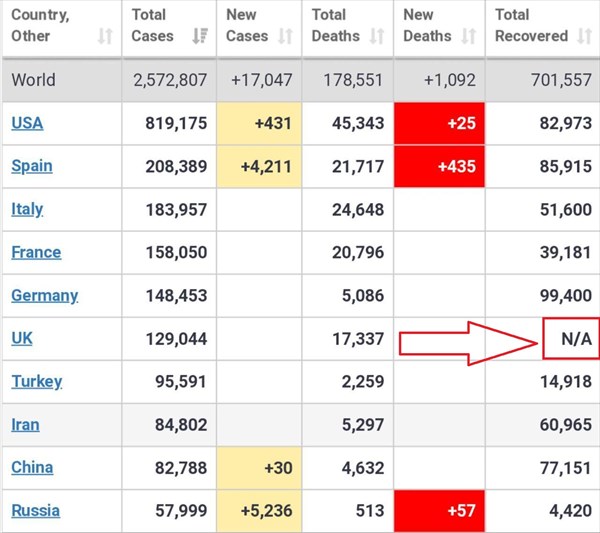Select Italy total deaths 24,648
Viewport: 600px width, 533px height.
coord(358,210)
